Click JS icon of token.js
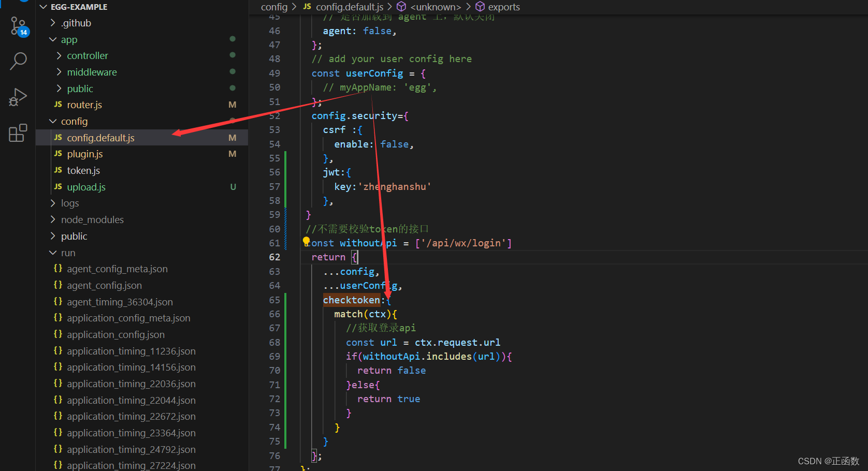Viewport: 868px width, 471px height. [x=58, y=170]
